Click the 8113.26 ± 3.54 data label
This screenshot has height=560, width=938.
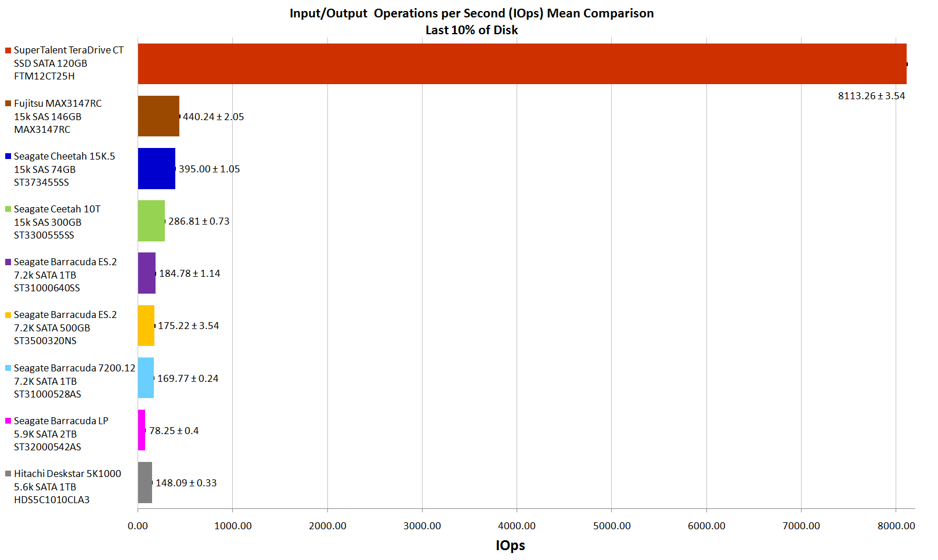(x=871, y=96)
